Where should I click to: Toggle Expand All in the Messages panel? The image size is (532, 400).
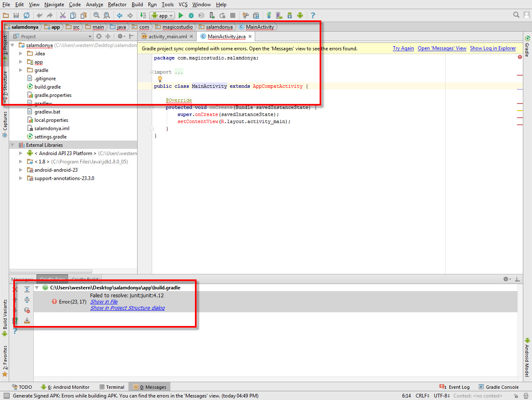[x=27, y=289]
